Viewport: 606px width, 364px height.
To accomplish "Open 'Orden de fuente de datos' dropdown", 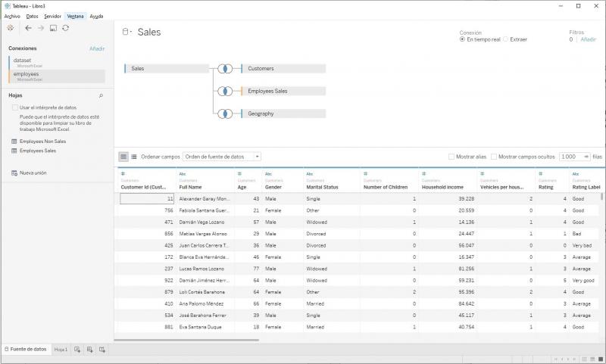I will coord(221,157).
